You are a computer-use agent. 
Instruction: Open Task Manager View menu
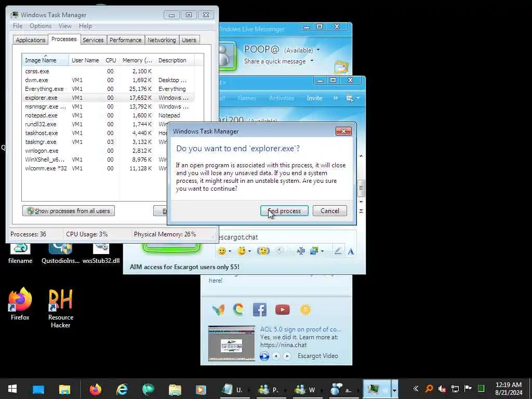point(65,26)
